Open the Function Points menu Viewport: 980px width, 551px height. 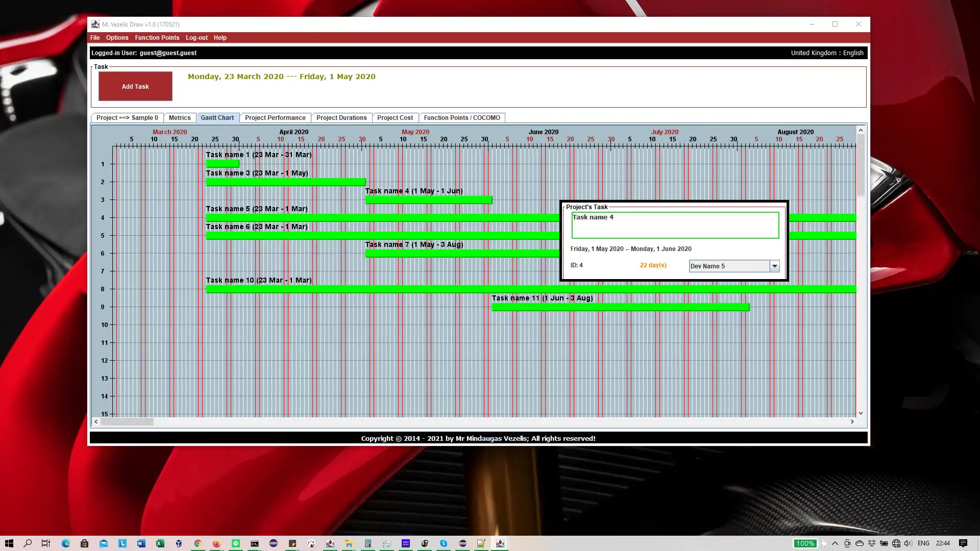[x=157, y=38]
